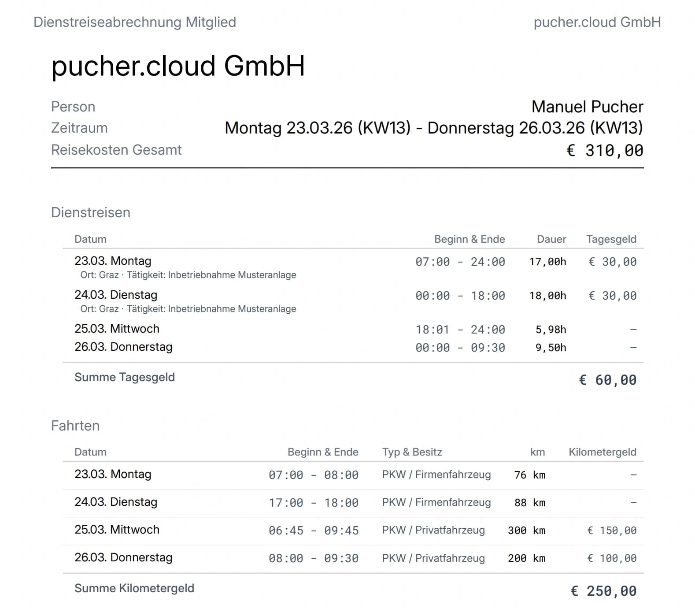
Task: Select the mileage allowance '€ 100,00'
Action: pyautogui.click(x=612, y=558)
